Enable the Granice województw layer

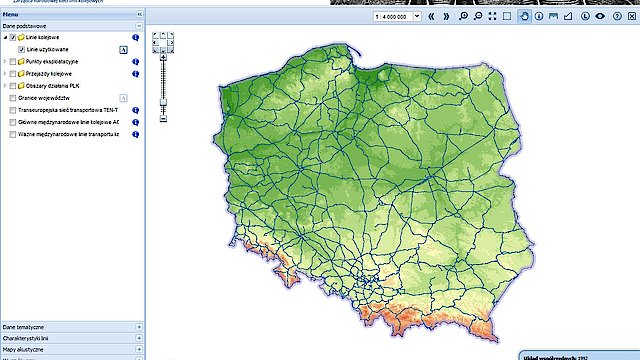point(13,98)
